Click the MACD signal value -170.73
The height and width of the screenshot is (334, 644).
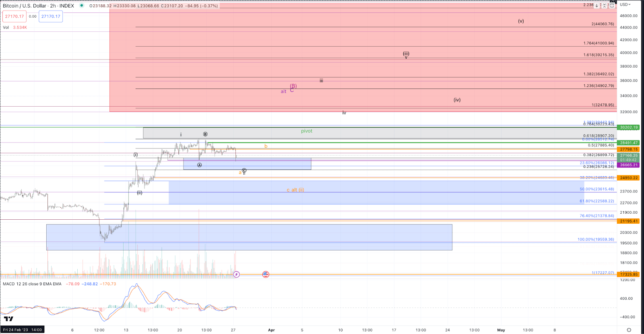108,284
